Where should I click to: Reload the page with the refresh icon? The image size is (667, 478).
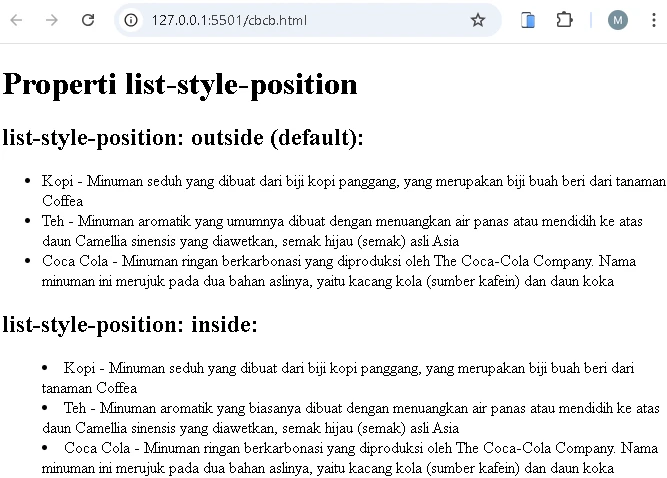(x=88, y=20)
